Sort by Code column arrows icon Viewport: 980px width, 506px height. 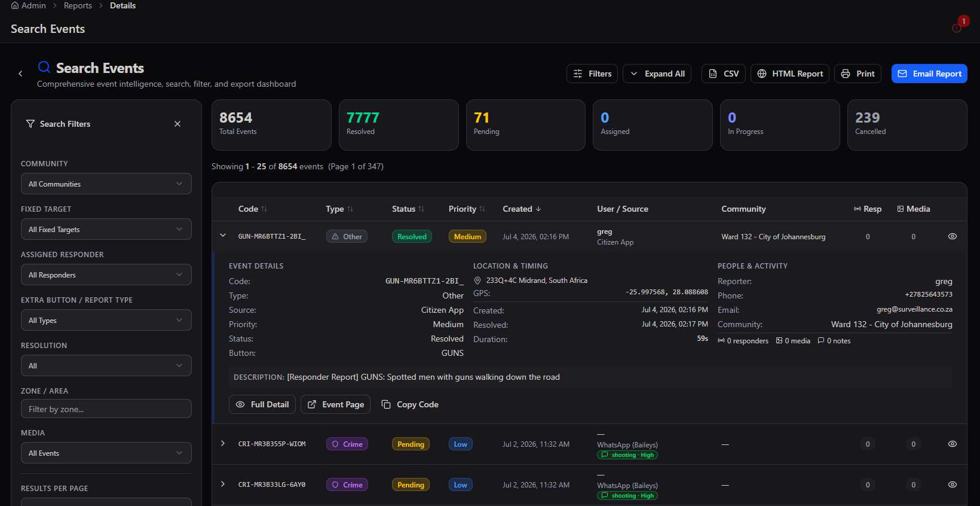click(x=264, y=209)
